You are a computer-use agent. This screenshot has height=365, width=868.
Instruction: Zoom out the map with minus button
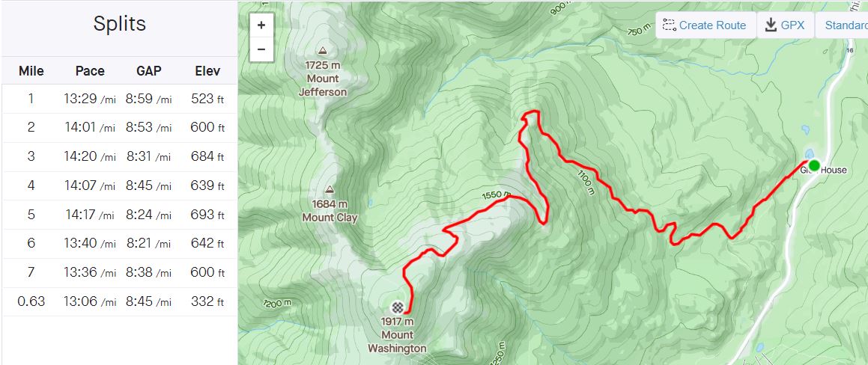coord(261,49)
